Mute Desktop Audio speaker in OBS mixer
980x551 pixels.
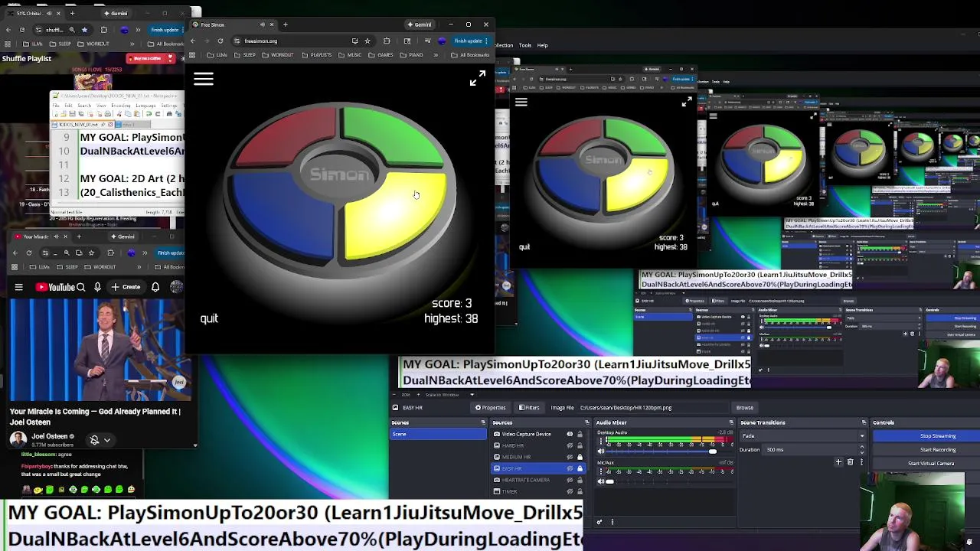[x=600, y=452]
